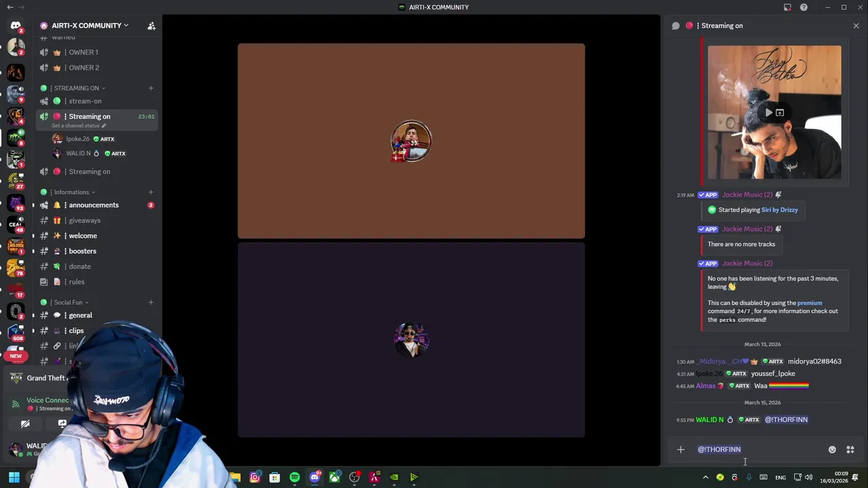The width and height of the screenshot is (868, 488).
Task: Open the apps launcher icon in message bar
Action: (850, 449)
